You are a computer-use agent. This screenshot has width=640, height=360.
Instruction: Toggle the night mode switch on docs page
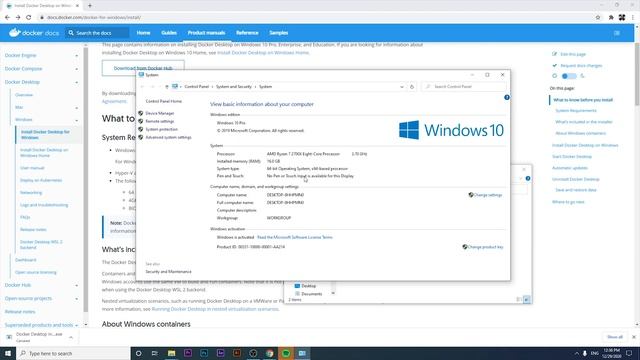(569, 76)
